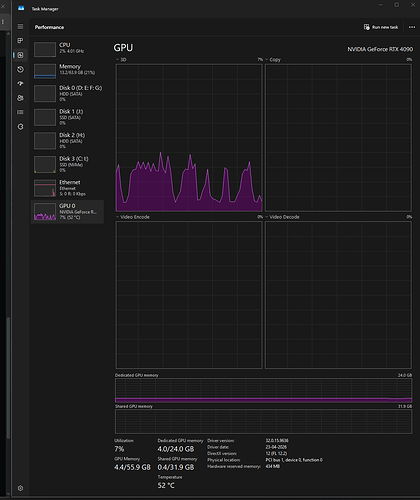This screenshot has height=500, width=420.
Task: Open the App history page icon
Action: [x=20, y=69]
